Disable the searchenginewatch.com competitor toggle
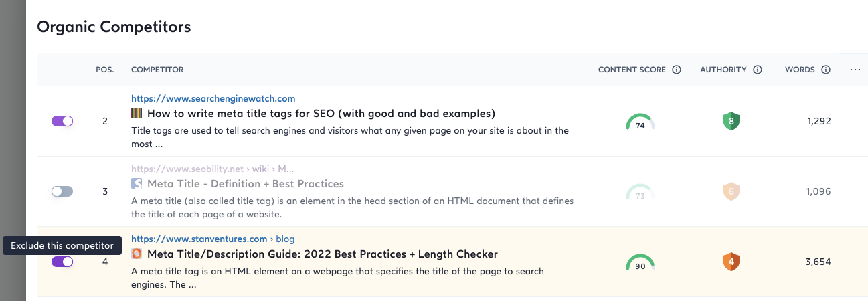The image size is (868, 301). click(x=62, y=121)
